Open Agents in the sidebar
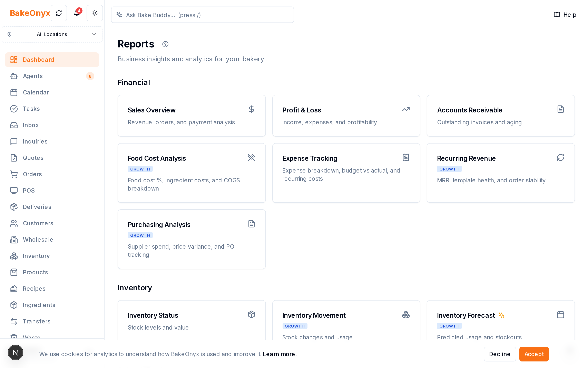This screenshot has height=368, width=588. (x=52, y=76)
